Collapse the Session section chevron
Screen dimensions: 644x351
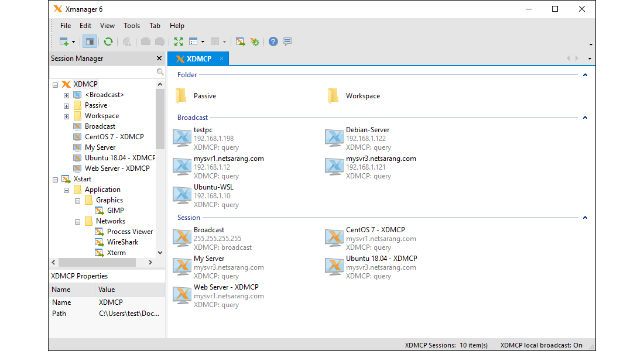(585, 218)
